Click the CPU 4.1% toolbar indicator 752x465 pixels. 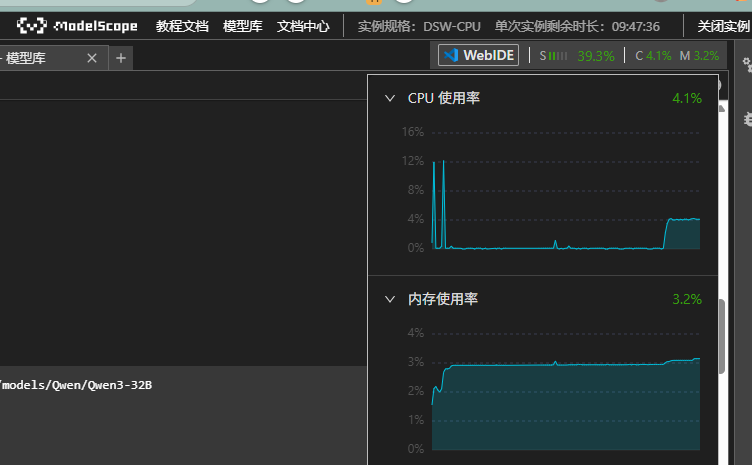653,56
